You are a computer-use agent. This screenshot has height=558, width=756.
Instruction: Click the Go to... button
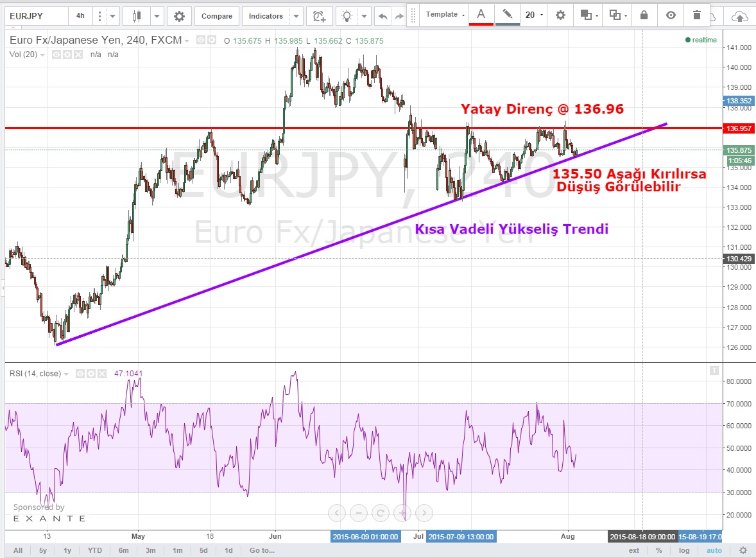pos(262,550)
